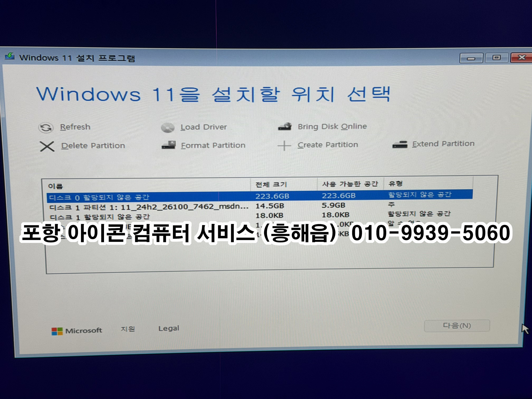
Task: Close the Windows 11 setup window
Action: click(x=521, y=58)
